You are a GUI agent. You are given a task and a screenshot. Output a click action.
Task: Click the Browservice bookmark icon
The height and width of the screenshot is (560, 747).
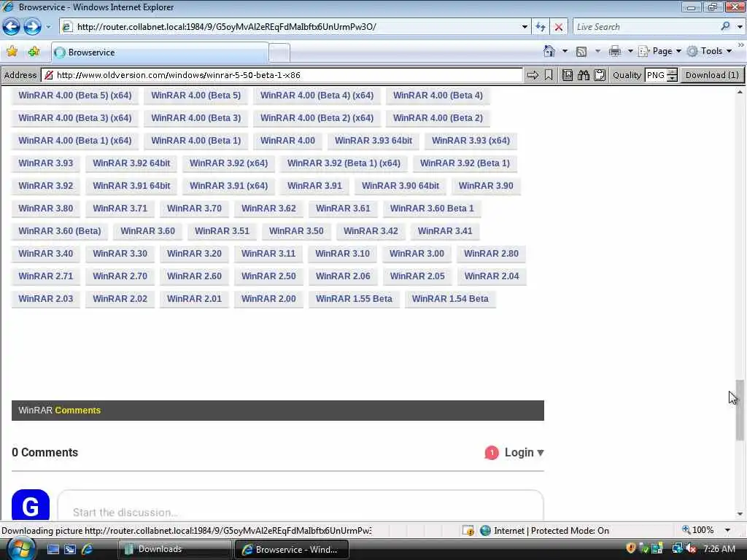pos(549,75)
